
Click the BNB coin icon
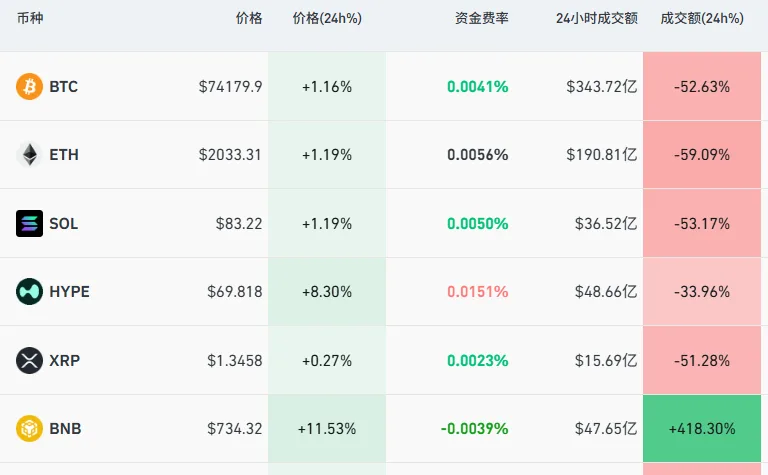pos(29,428)
